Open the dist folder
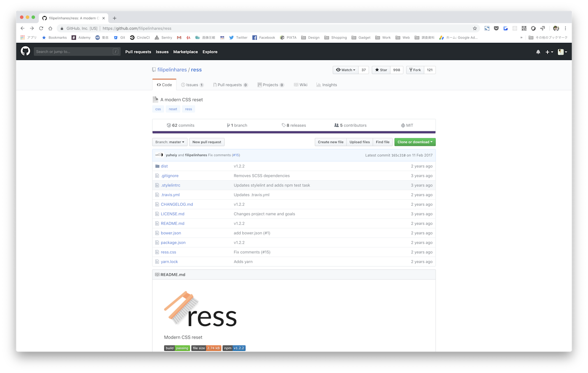Viewport: 588px width, 373px height. click(x=164, y=166)
